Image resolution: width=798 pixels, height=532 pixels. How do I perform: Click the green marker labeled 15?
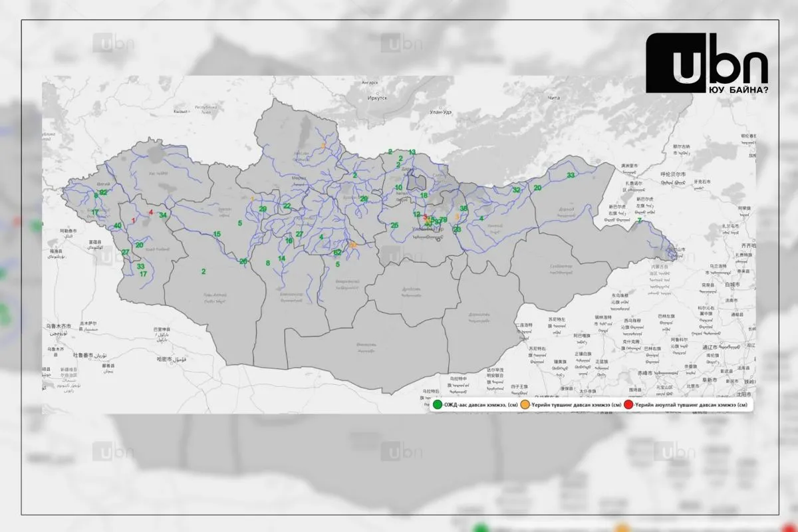point(217,235)
